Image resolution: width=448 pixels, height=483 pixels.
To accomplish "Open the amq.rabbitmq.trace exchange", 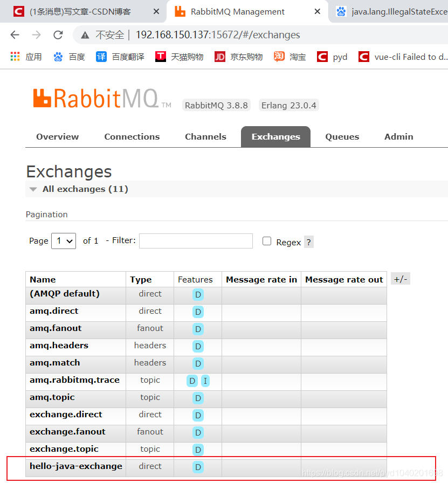I will 74,380.
